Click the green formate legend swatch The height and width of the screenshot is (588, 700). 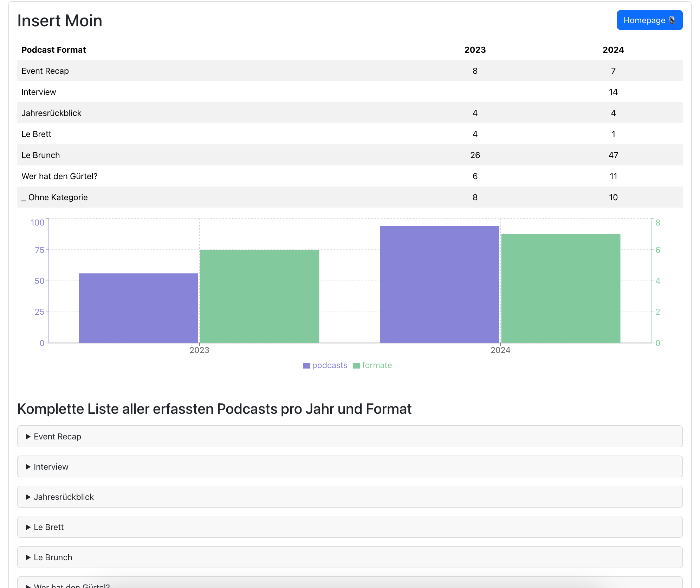(x=356, y=366)
